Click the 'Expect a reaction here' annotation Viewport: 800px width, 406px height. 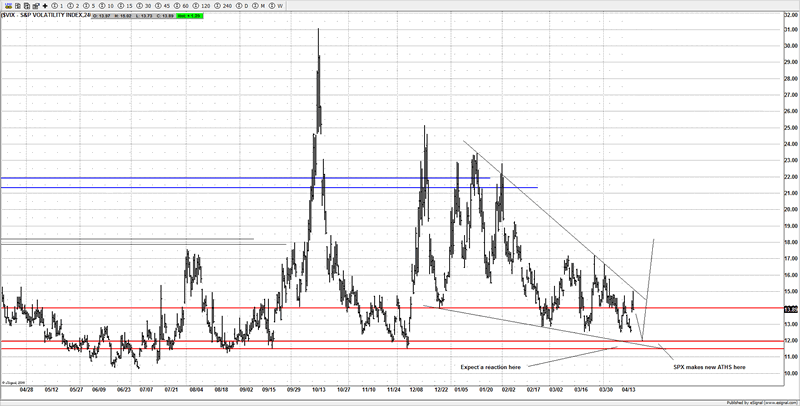(490, 367)
